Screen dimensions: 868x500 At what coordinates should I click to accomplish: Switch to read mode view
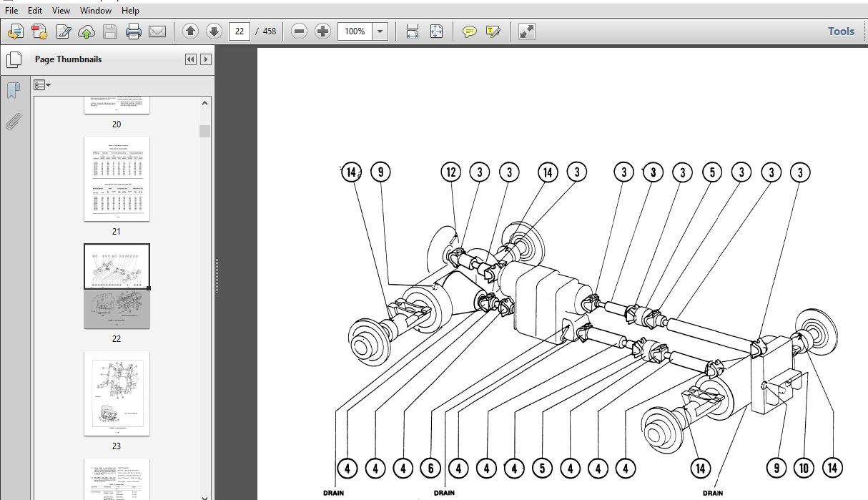(x=527, y=31)
